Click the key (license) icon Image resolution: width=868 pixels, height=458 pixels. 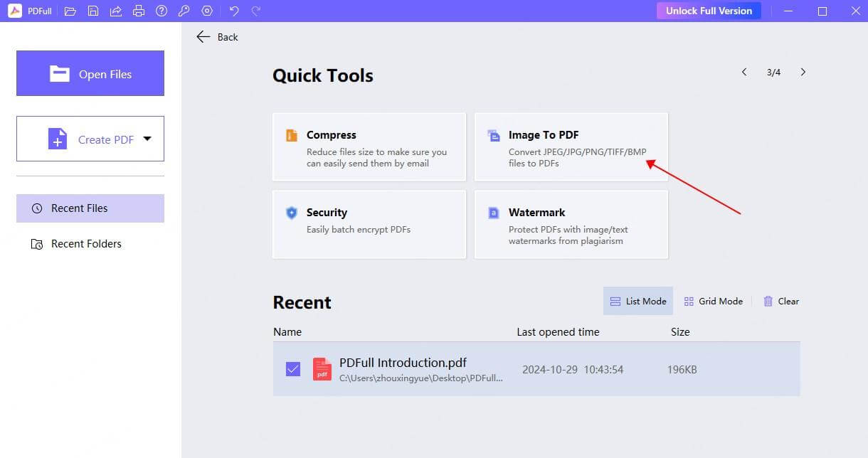click(x=184, y=11)
